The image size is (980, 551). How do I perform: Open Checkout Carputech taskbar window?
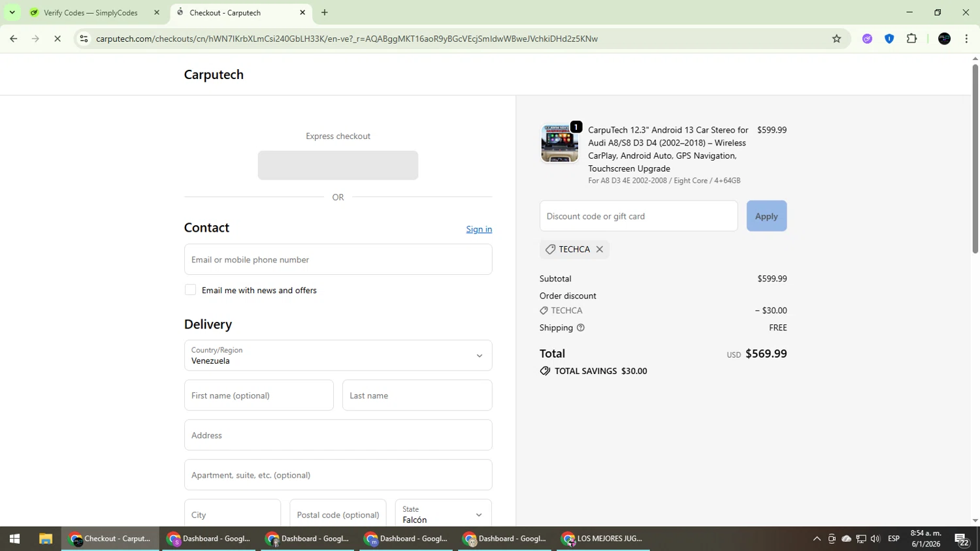click(110, 539)
